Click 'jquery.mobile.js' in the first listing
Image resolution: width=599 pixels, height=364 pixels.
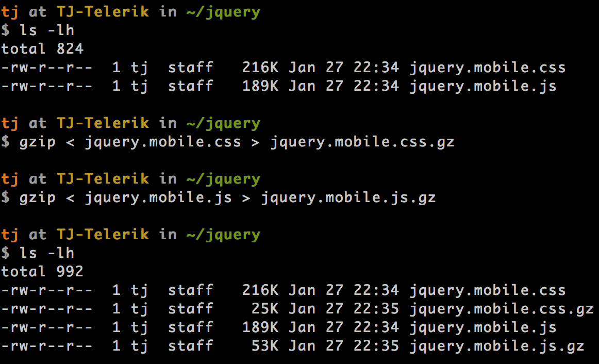483,87
